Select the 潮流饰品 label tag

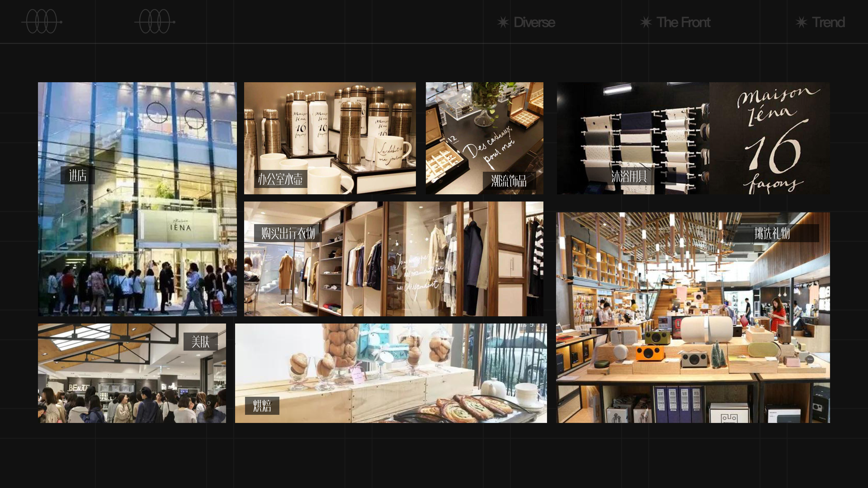click(509, 181)
